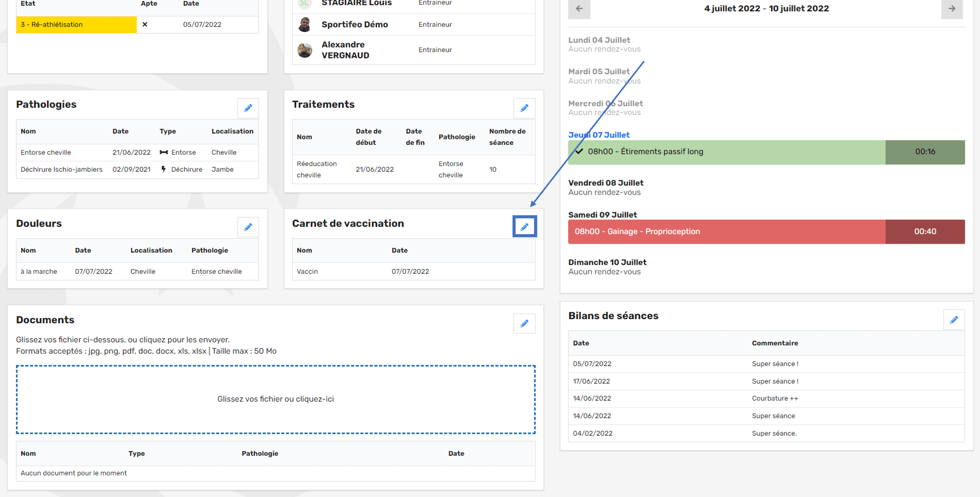Select the Déchirure Ischio-jambiers row
This screenshot has height=497, width=980.
(137, 169)
